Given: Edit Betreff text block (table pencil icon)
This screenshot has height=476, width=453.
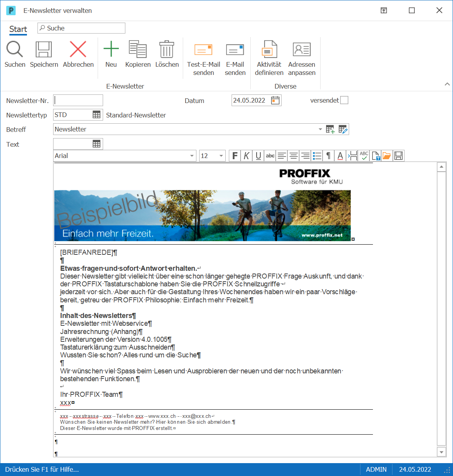Looking at the screenshot, I should coord(343,129).
